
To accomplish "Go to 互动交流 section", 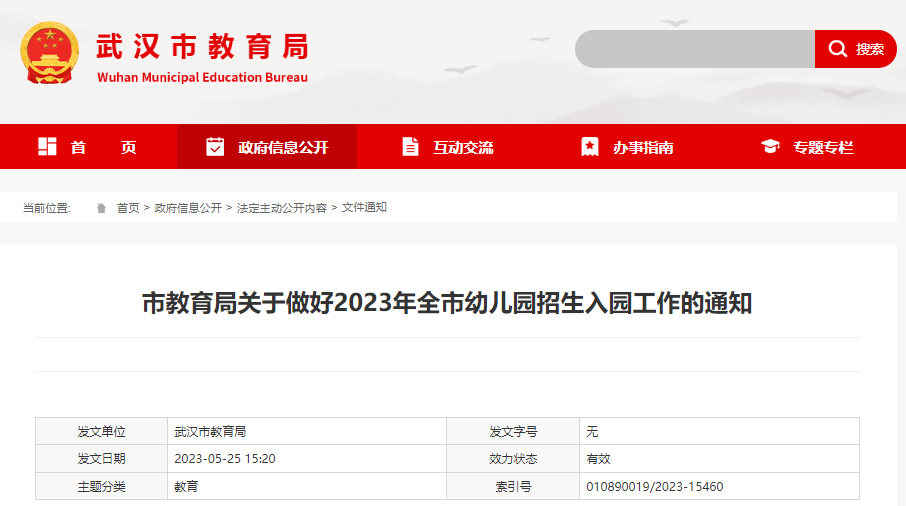I will 463,147.
